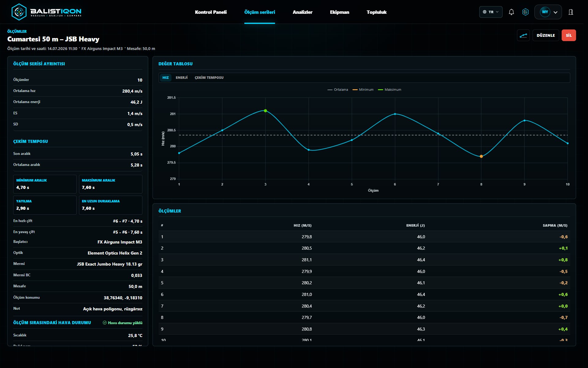
Task: Click the globe language icon
Action: pos(484,12)
